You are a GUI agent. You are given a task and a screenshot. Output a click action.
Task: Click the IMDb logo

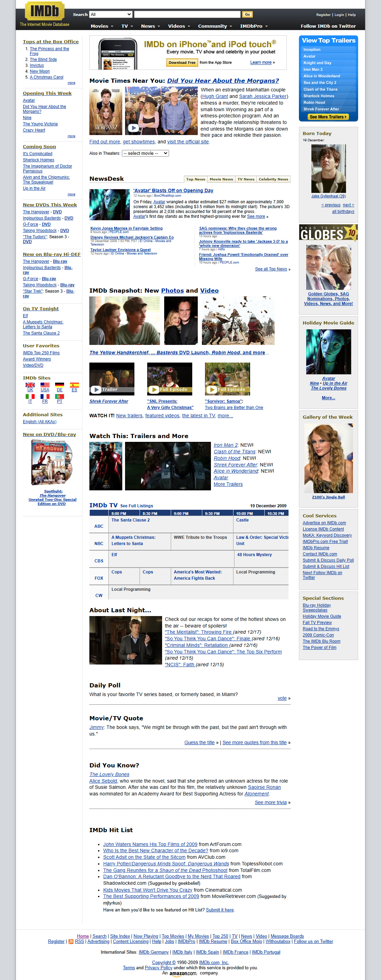coord(45,11)
